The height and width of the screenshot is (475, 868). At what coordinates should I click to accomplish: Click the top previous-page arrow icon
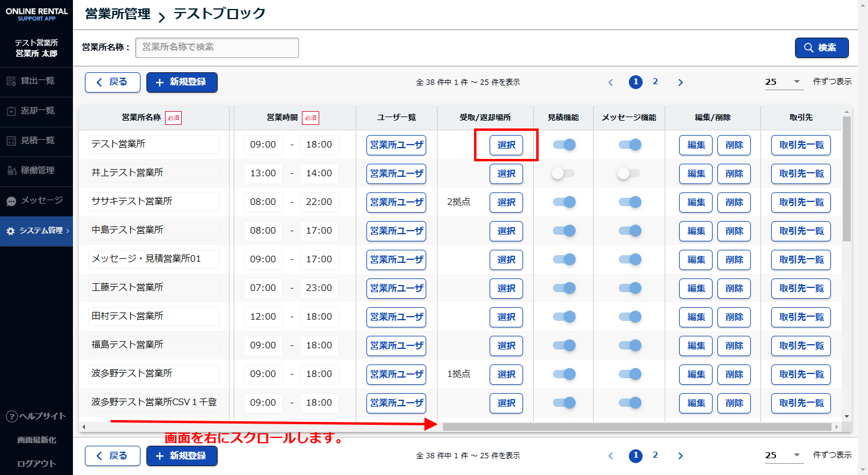click(610, 82)
